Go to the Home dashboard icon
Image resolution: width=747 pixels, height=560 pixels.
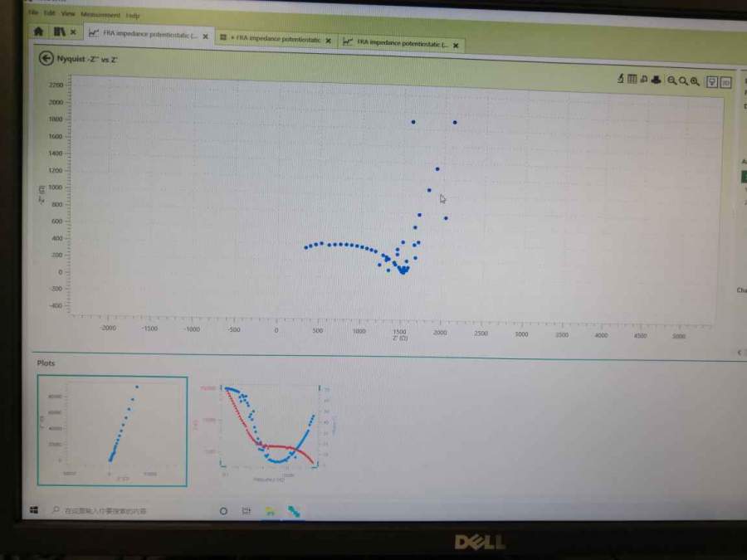point(38,32)
